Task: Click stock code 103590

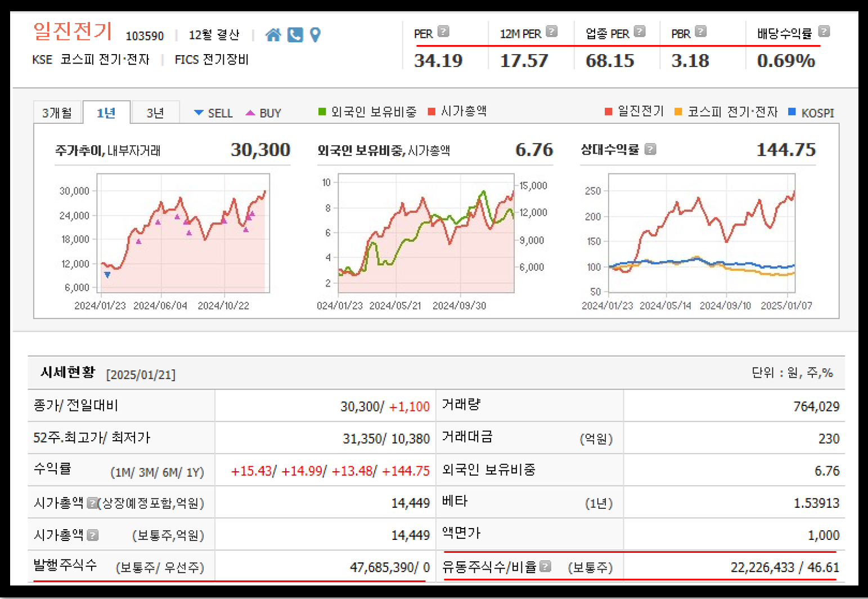Action: (145, 36)
